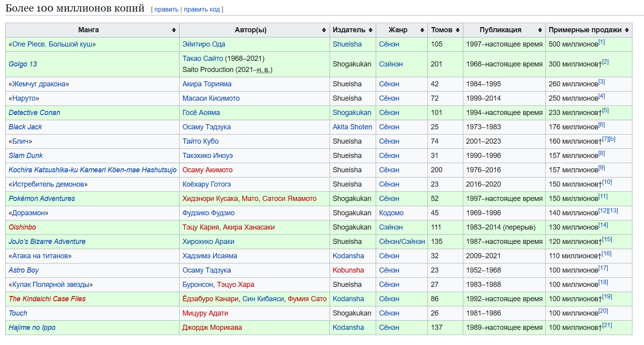
Task: Click the Сэйнэн genre link in Oishinbo row
Action: (x=390, y=227)
